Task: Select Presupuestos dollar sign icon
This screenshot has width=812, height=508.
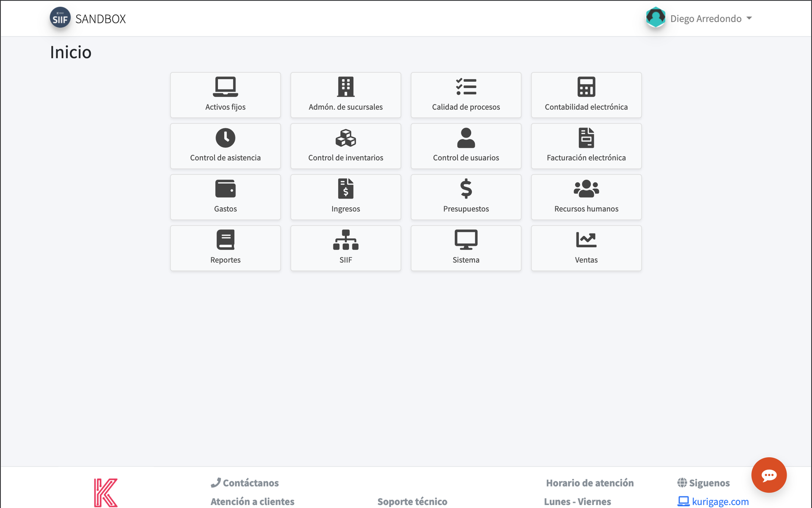Action: click(466, 188)
